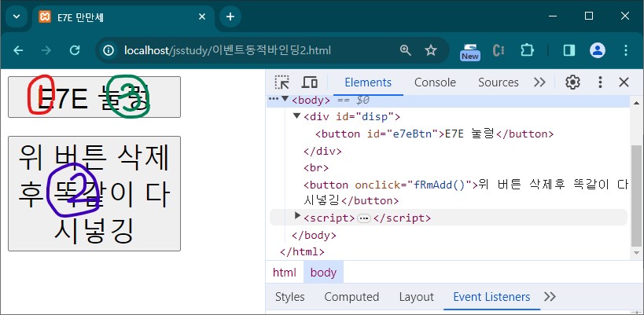Open the Chrome three-dot menu
644x315 pixels.
pyautogui.click(x=626, y=50)
